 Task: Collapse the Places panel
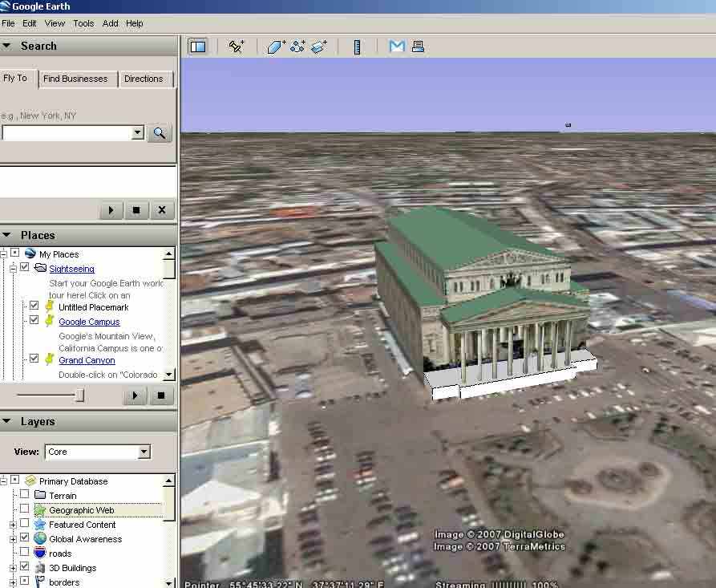7,235
